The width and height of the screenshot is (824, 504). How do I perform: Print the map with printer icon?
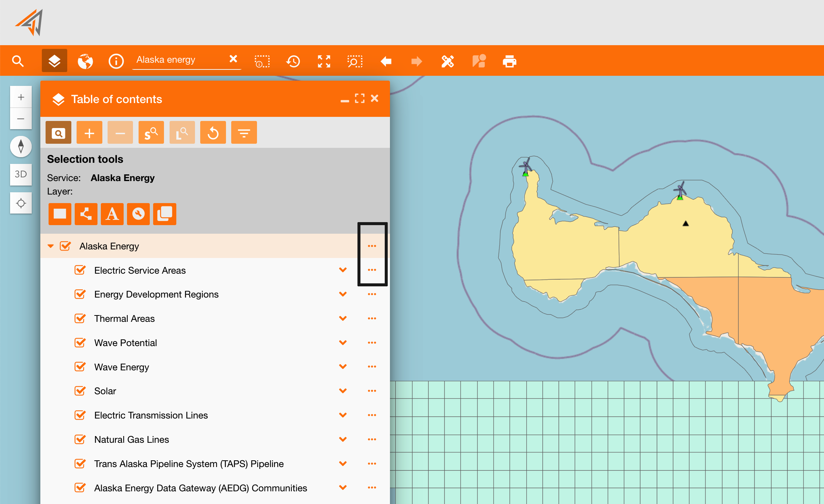(509, 61)
